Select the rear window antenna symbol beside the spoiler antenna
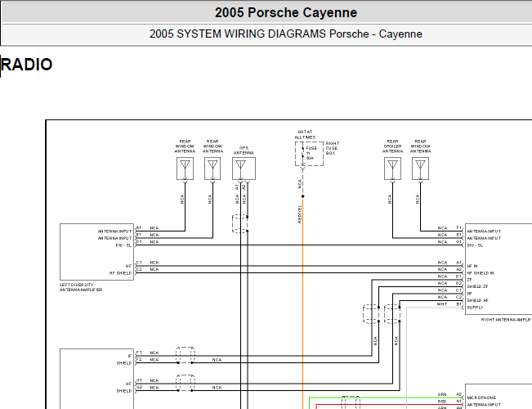Screen dimensions: 532x409 coord(420,169)
